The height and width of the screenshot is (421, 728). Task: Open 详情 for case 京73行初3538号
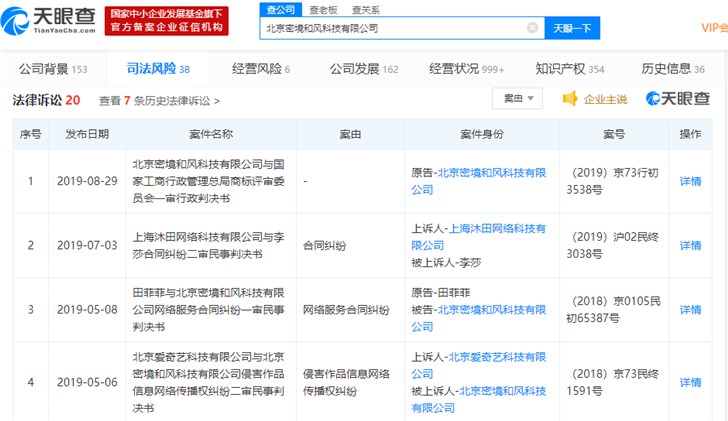[x=690, y=181]
